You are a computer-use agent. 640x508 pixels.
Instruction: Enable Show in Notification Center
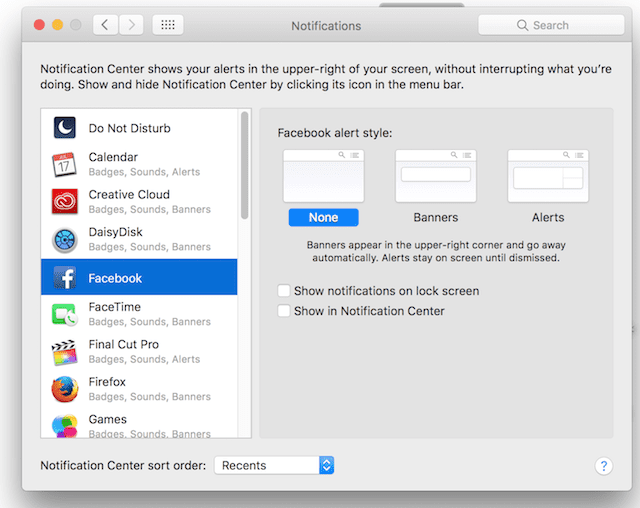pos(284,311)
